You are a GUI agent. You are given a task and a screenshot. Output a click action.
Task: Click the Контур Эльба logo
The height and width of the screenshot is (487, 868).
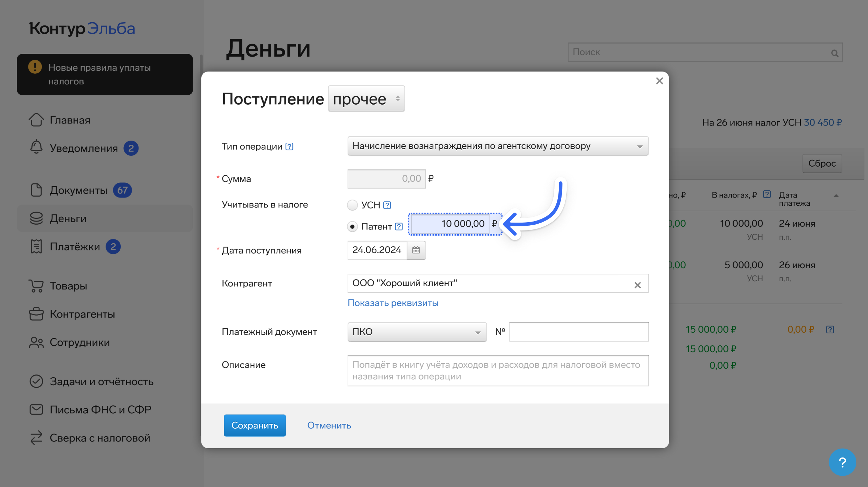82,28
